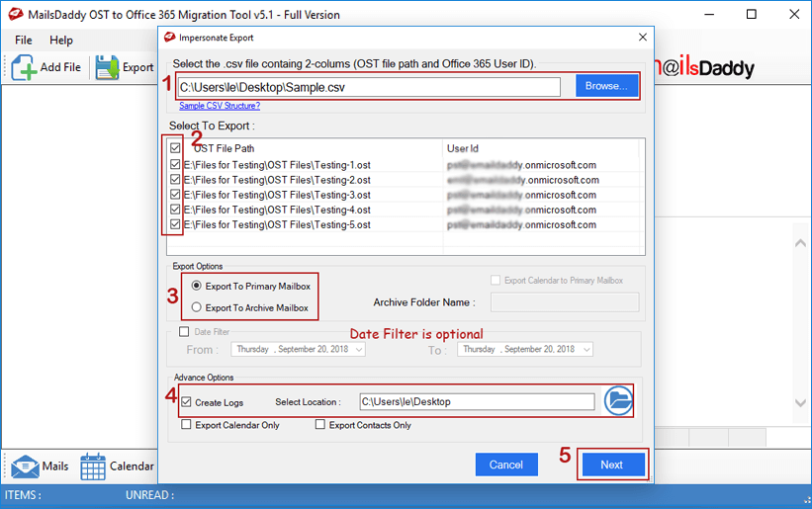
Task: Click the User Id cell for Testing-4.ost
Action: point(521,210)
